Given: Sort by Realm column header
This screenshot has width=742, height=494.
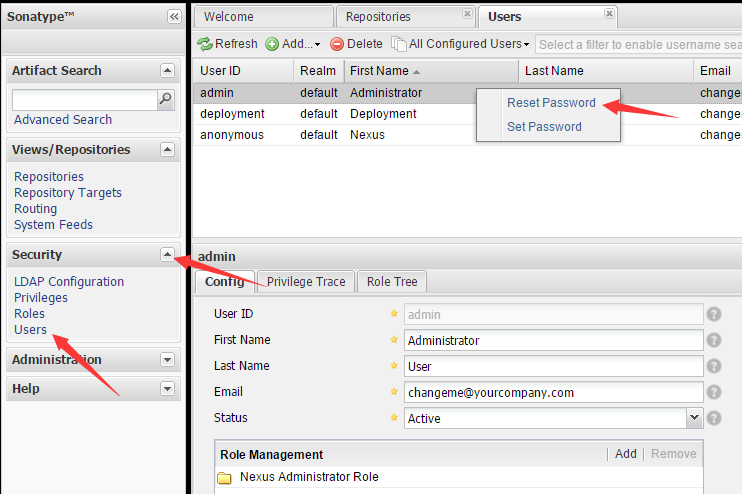Looking at the screenshot, I should click(x=318, y=71).
